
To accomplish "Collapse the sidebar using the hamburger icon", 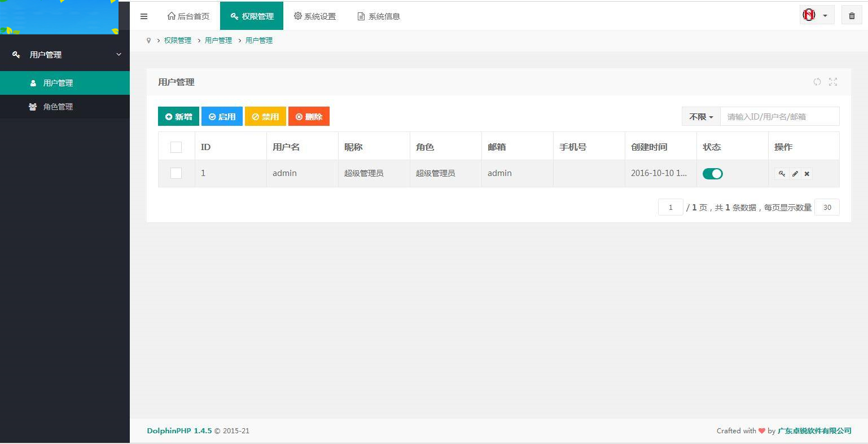I will point(144,16).
